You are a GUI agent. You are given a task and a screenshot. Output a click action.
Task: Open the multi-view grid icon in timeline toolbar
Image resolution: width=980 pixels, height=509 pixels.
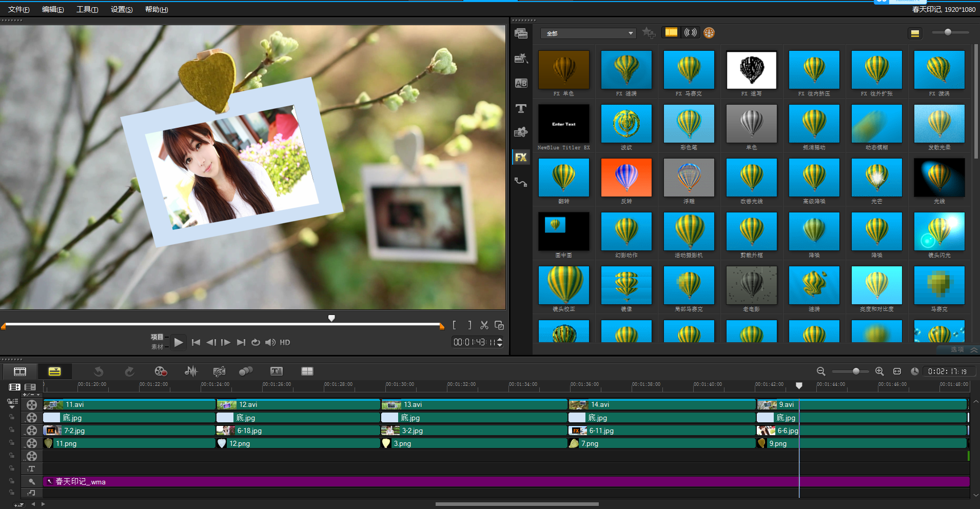(307, 371)
